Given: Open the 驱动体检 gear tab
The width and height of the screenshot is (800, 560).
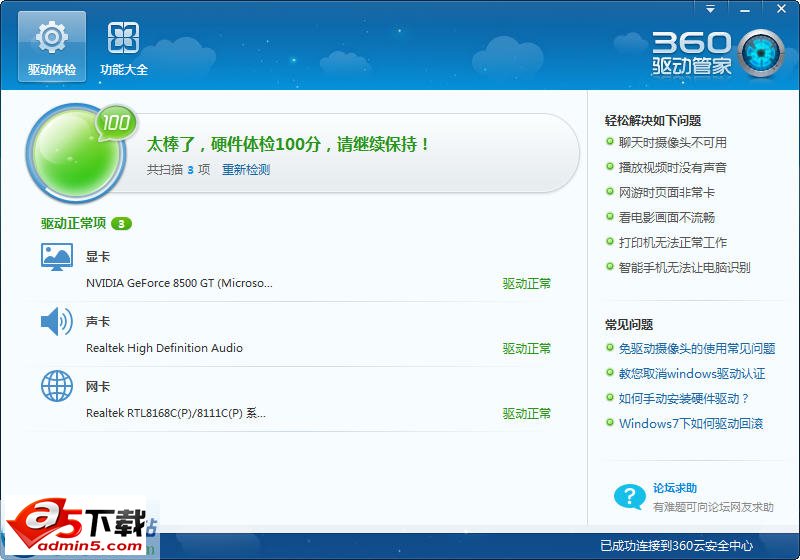Looking at the screenshot, I should point(51,47).
